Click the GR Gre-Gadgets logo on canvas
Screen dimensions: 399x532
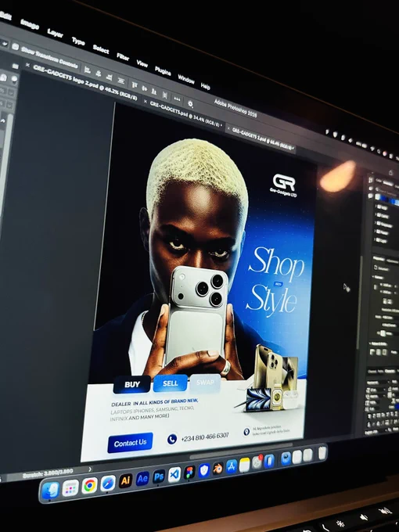coord(284,185)
